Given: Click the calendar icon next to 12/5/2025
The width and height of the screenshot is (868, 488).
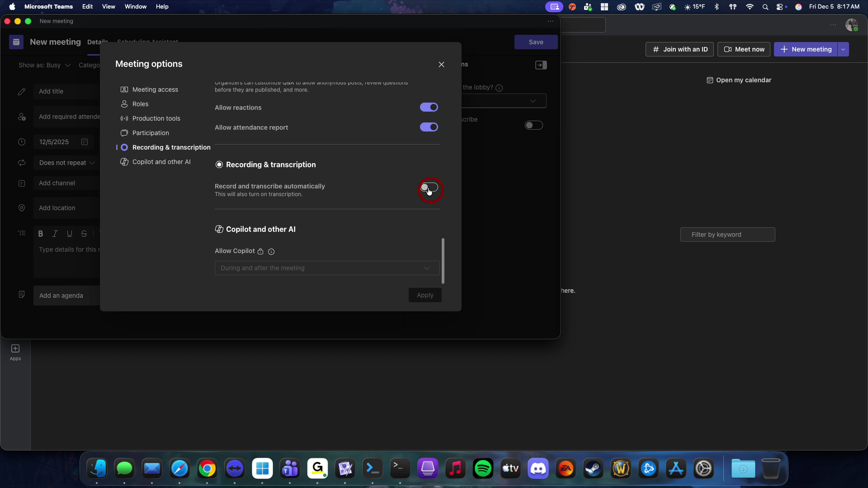Looking at the screenshot, I should pyautogui.click(x=85, y=142).
